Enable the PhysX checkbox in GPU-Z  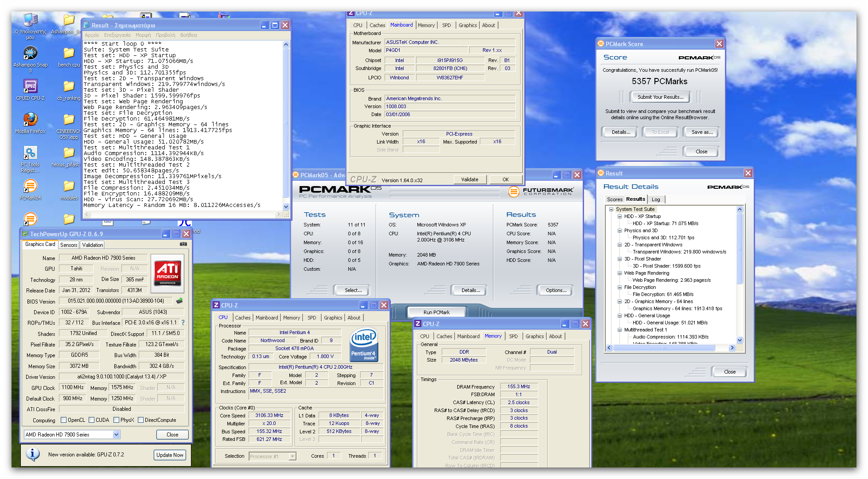pos(116,420)
